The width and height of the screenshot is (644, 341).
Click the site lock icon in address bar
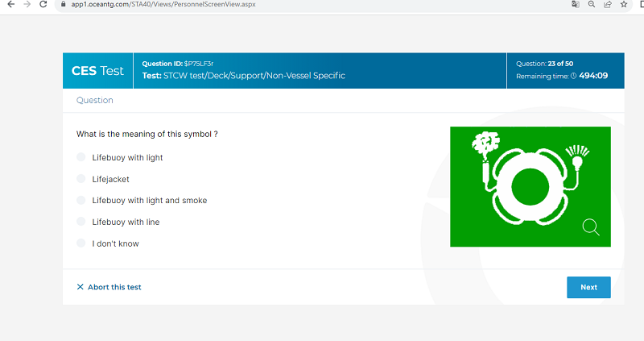(x=64, y=5)
